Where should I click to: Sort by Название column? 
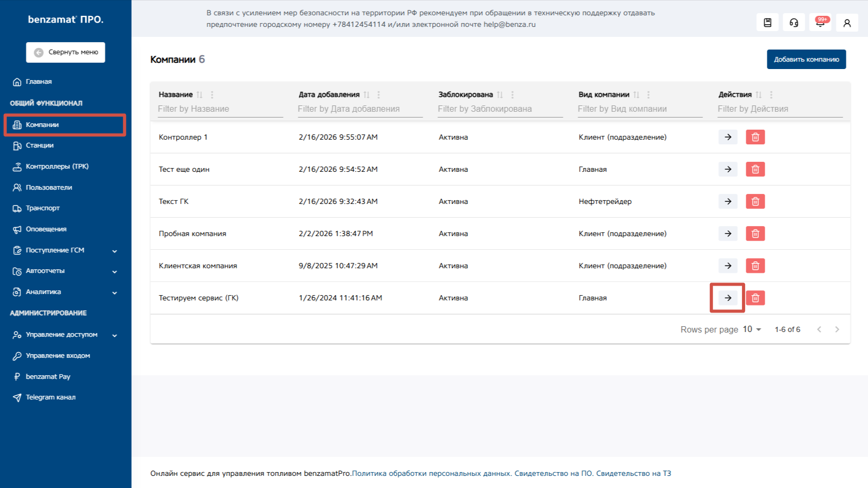click(199, 95)
